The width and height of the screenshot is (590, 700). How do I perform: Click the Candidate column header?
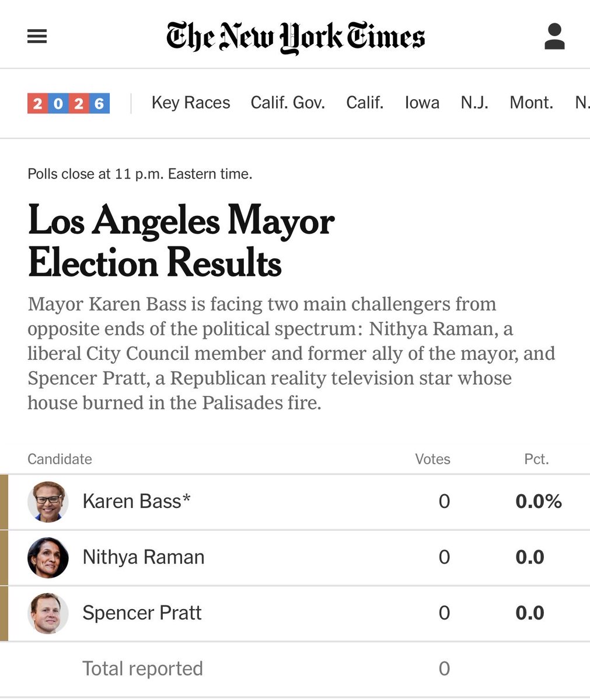point(60,459)
